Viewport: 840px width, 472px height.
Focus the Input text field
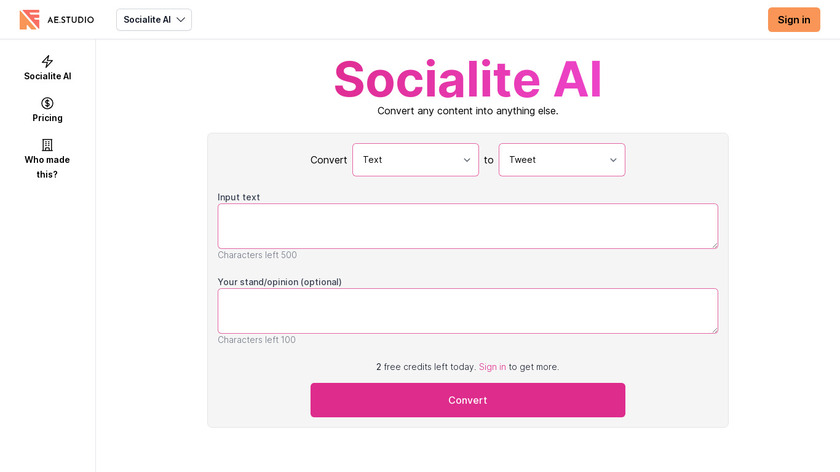click(467, 226)
